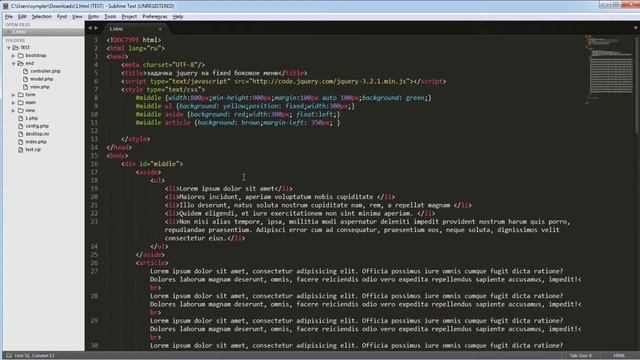Image resolution: width=640 pixels, height=360 pixels.
Task: Click the vertical scrollbar in editor
Action: coord(637,85)
